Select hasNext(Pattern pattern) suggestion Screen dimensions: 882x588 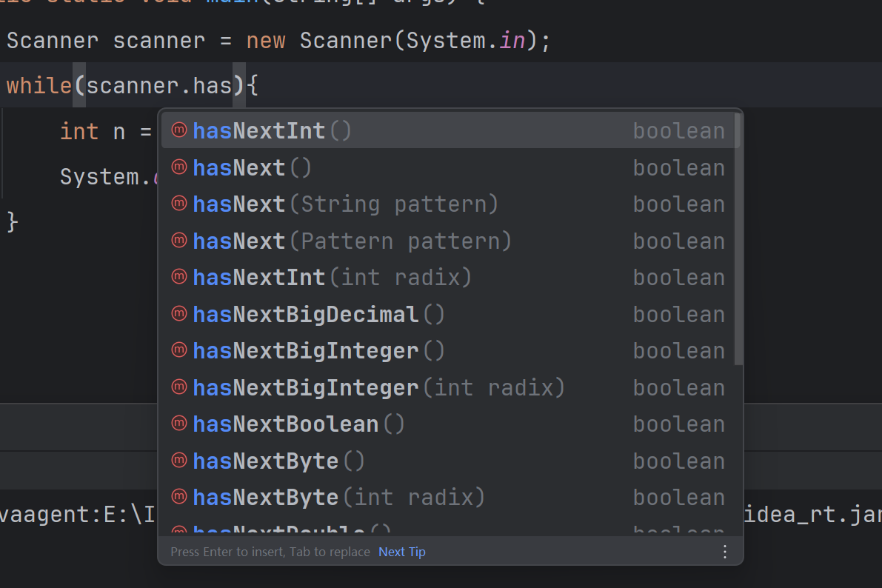click(x=450, y=241)
